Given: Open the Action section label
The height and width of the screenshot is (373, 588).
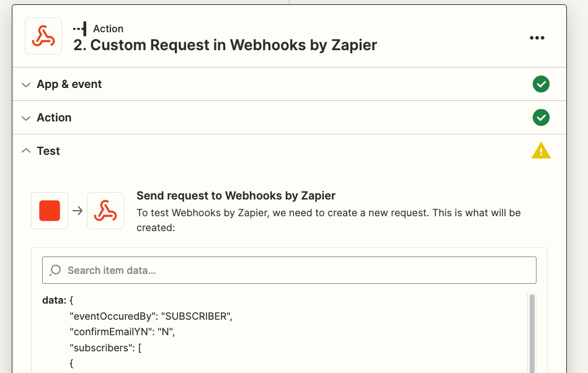Looking at the screenshot, I should pyautogui.click(x=54, y=118).
